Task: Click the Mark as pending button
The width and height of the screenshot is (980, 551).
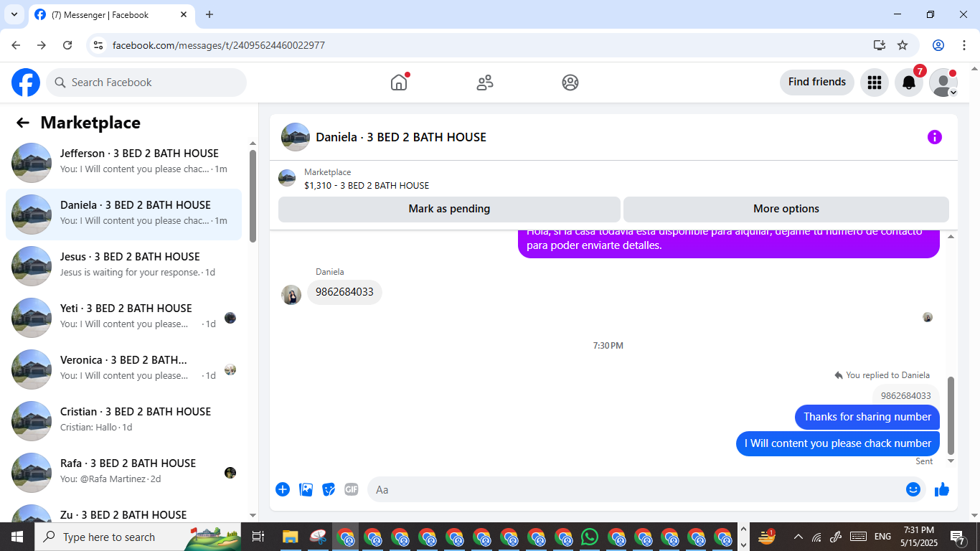Action: point(449,209)
